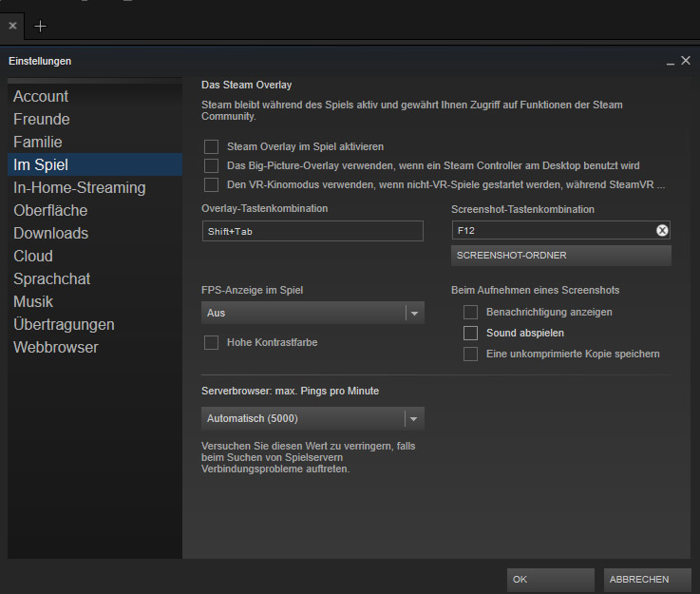Viewport: 700px width, 594px height.
Task: Open FPS-Anzeige im Spiel dropdown
Action: pos(312,313)
